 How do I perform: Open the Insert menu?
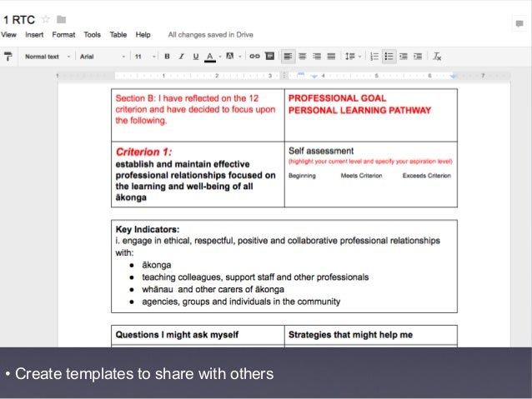(x=34, y=35)
